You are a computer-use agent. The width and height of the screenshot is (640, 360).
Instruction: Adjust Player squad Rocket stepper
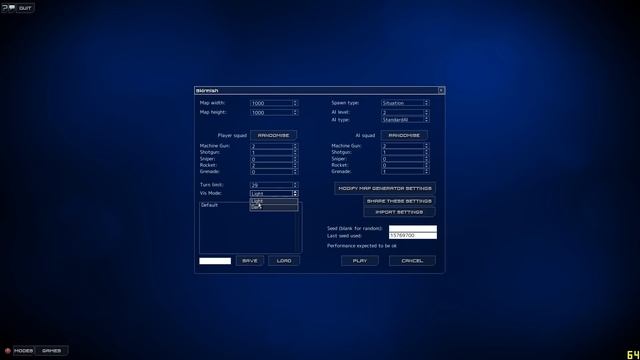[296, 165]
